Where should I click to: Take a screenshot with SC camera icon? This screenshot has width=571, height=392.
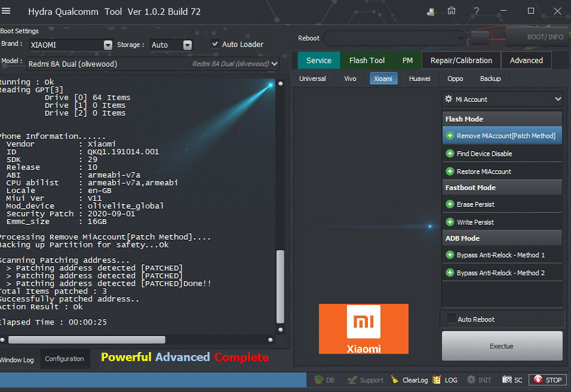(507, 379)
